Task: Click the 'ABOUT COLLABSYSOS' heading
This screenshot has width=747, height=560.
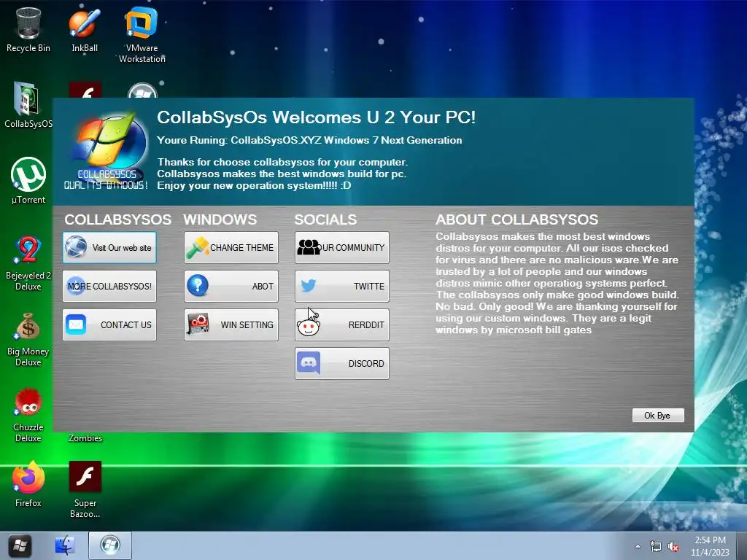Action: (517, 219)
